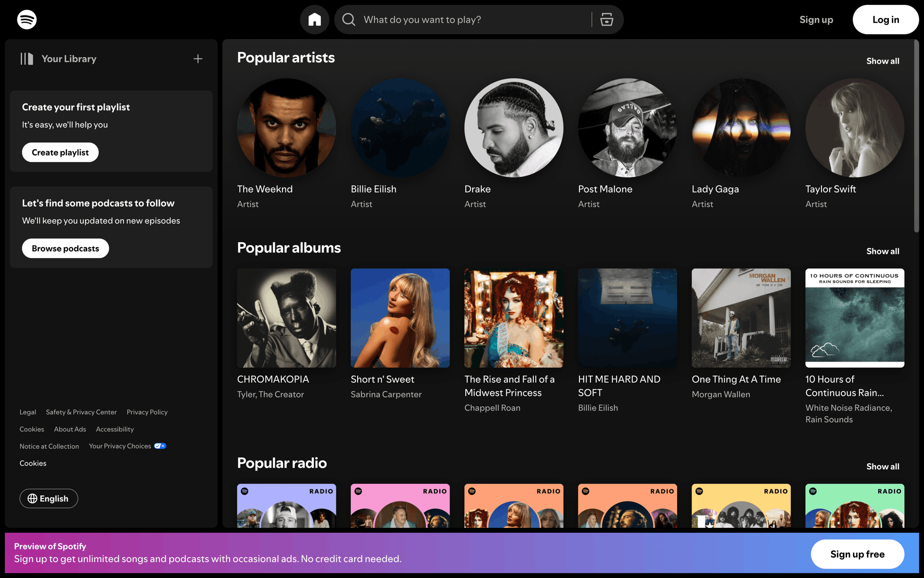Show all Popular radio
Screen dimensions: 924x578
pos(883,467)
